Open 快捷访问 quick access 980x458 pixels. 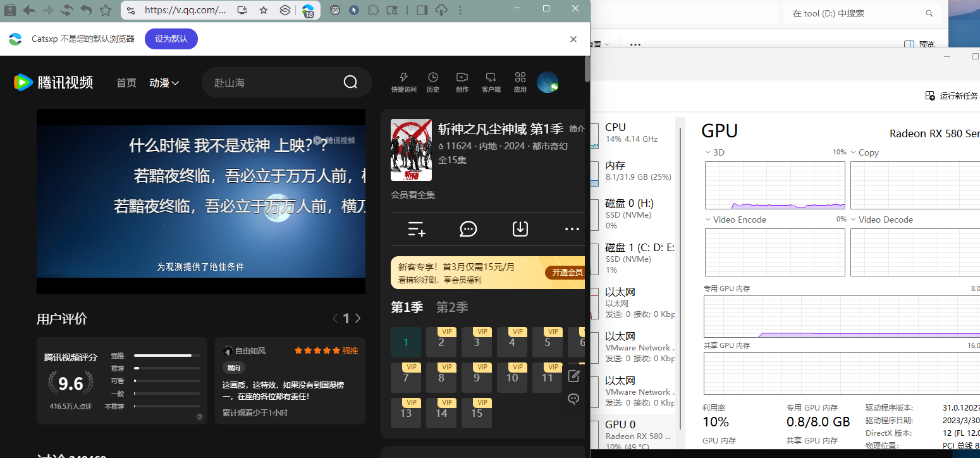[404, 82]
